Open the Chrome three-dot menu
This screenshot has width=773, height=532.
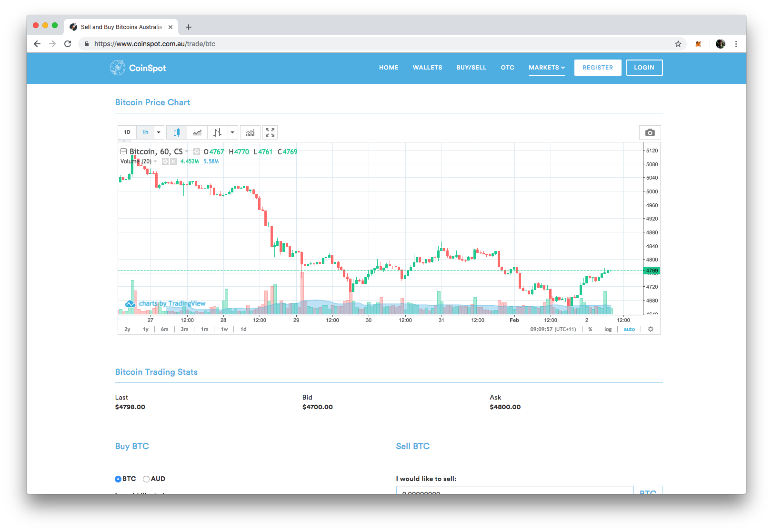(736, 44)
